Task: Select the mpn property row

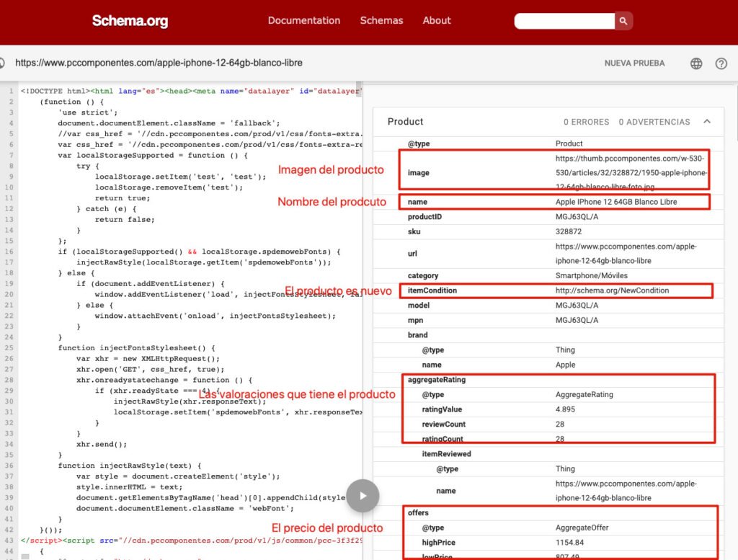Action: point(548,321)
